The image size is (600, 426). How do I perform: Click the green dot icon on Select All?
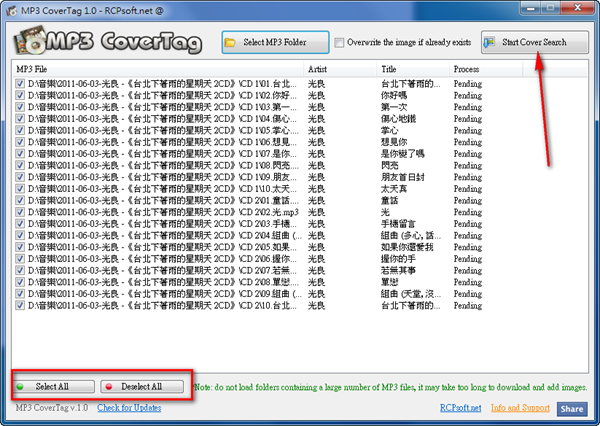click(x=20, y=387)
